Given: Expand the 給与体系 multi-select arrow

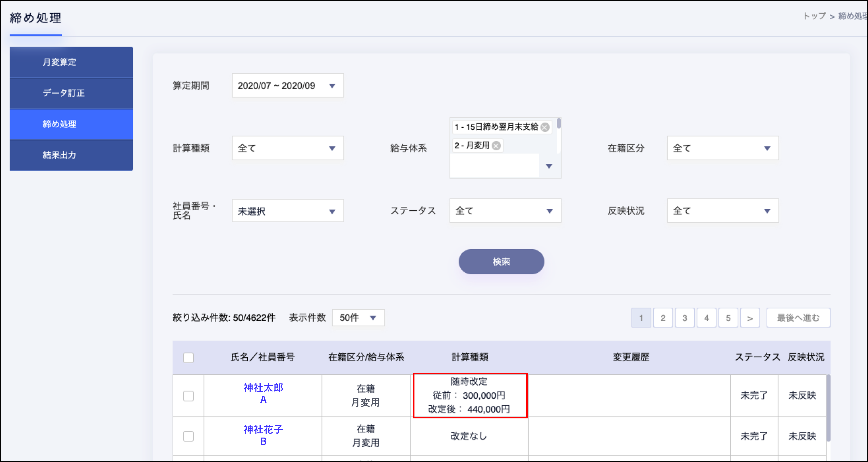Looking at the screenshot, I should coord(549,166).
